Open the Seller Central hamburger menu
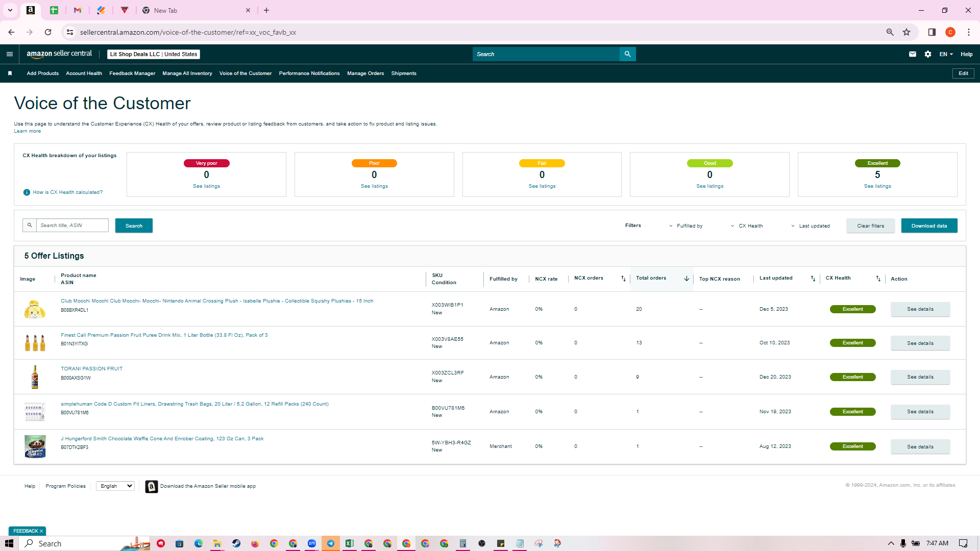Viewport: 980px width, 551px height. pos(10,54)
